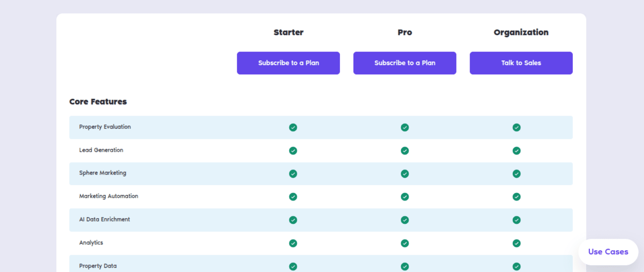Click Organization checkmark for AI Data Enrichment

(516, 220)
